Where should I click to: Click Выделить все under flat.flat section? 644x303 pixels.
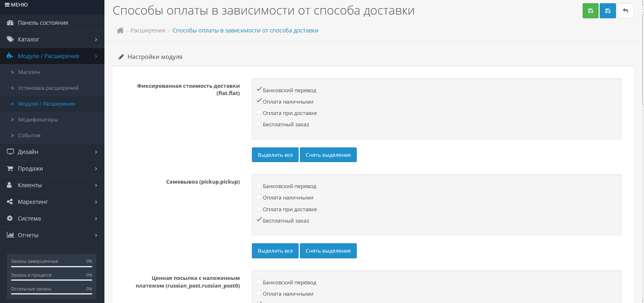[275, 155]
